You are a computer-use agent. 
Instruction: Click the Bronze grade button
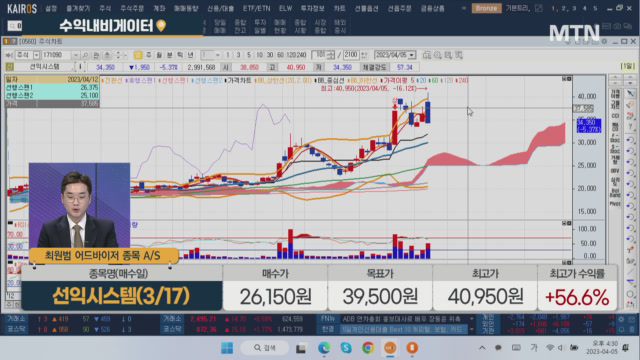[486, 8]
